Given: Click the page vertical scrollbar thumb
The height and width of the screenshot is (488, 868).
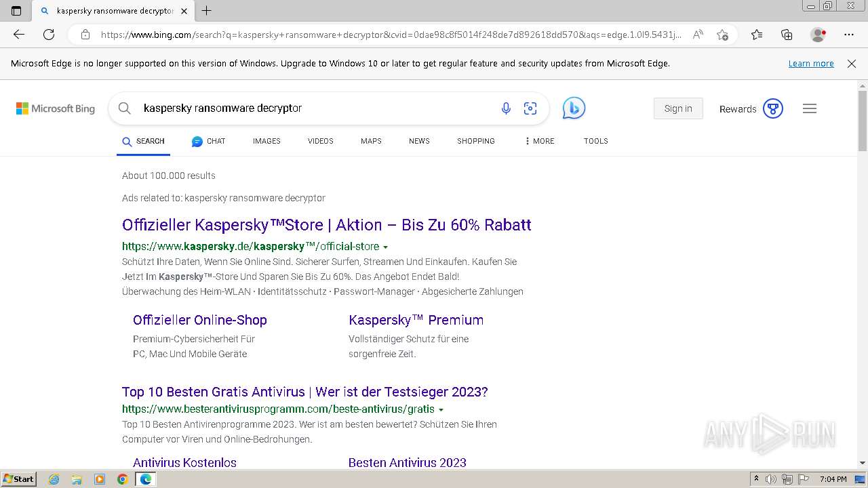Looking at the screenshot, I should pos(863,120).
